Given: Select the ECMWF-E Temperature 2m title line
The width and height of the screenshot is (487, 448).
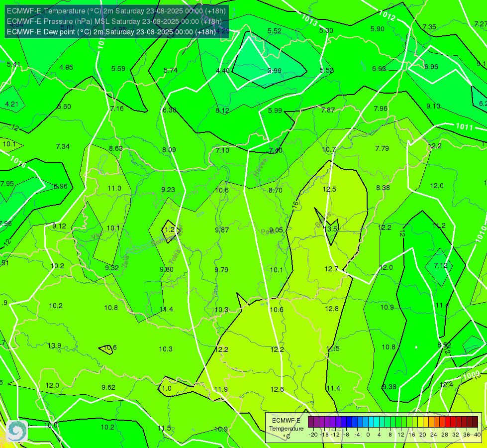Looking at the screenshot, I should [116, 11].
